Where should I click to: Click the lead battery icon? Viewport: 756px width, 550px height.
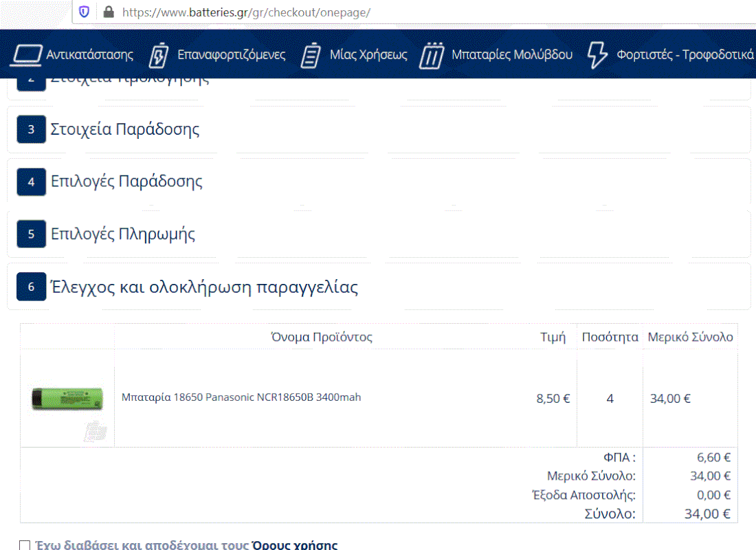tap(432, 55)
